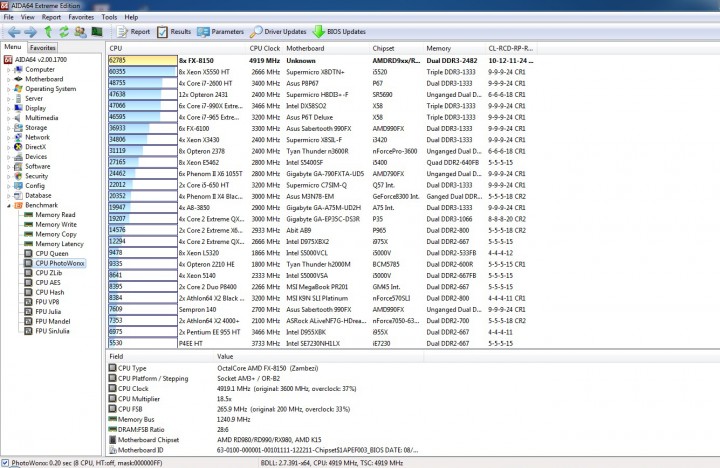Collapse the Benchmark tree node
720x468 pixels.
8,205
